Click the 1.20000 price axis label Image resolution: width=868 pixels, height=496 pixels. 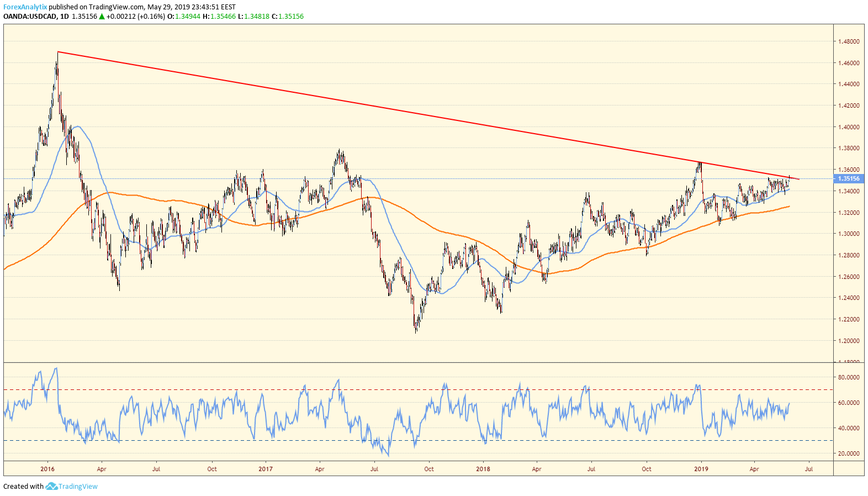[848, 341]
